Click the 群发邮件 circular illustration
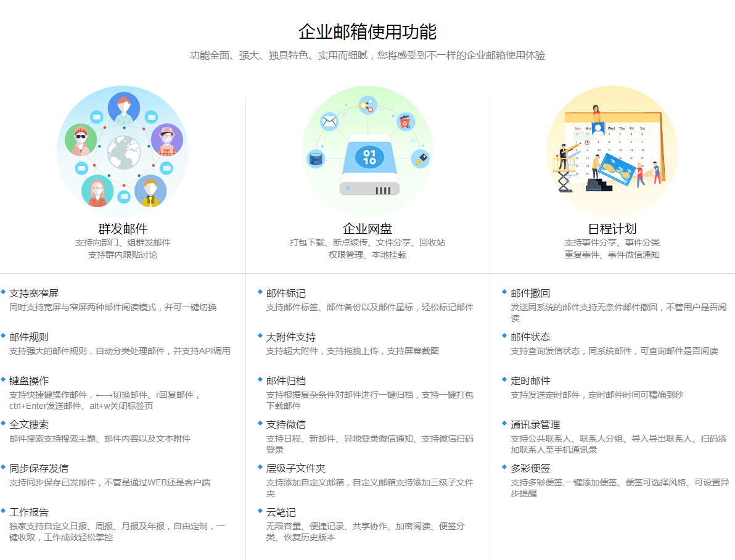 coord(123,151)
